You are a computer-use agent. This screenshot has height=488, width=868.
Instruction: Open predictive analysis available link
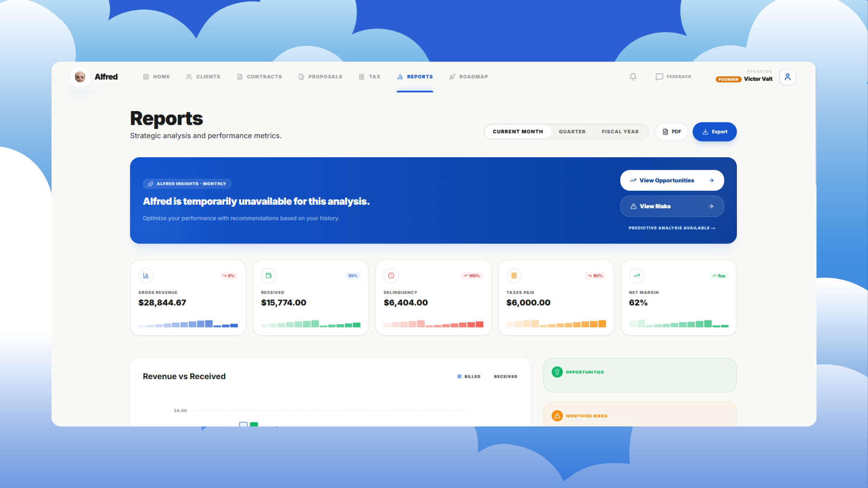click(x=671, y=228)
